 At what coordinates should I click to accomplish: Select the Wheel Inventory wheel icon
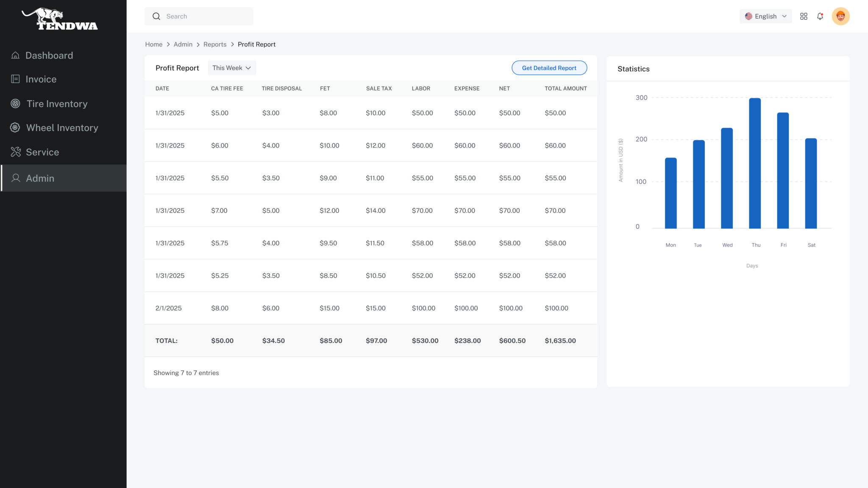(15, 128)
